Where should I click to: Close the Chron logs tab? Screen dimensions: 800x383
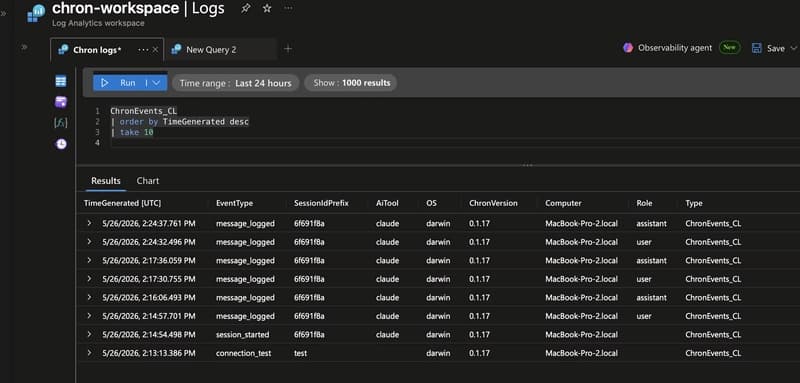click(x=155, y=49)
